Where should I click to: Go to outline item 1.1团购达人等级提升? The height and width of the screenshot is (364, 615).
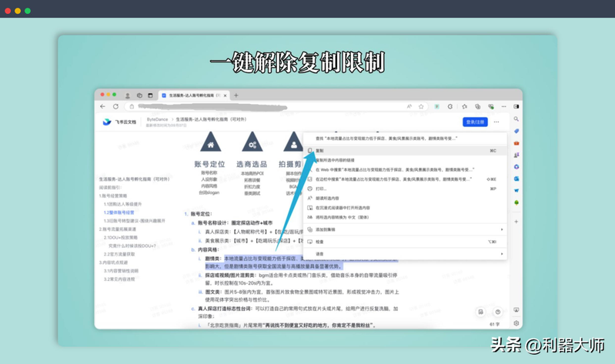click(122, 204)
